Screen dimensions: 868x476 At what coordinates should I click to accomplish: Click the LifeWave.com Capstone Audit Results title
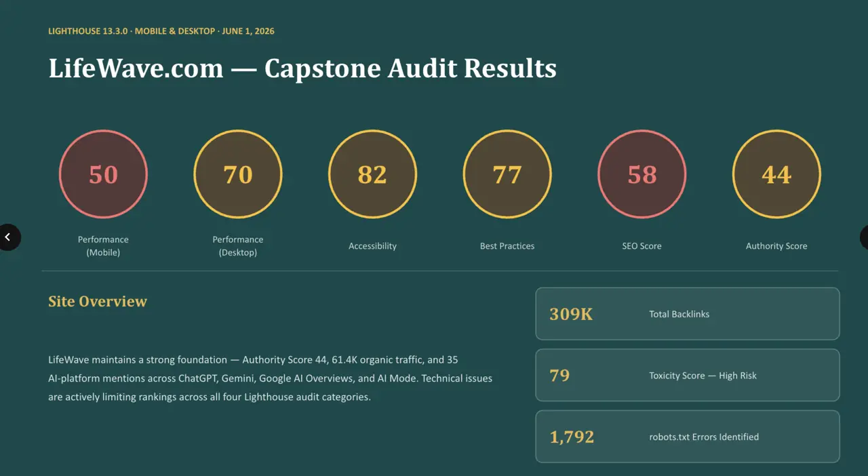click(x=302, y=68)
